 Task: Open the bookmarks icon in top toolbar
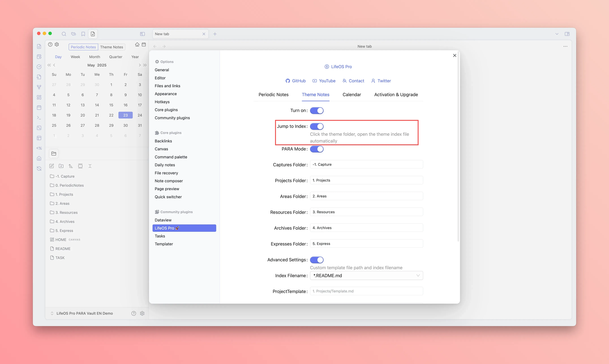83,34
